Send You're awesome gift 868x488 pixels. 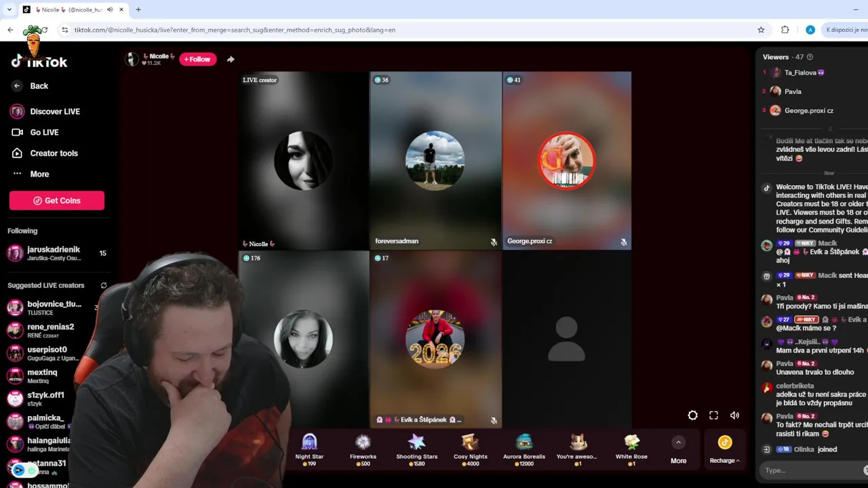point(577,450)
